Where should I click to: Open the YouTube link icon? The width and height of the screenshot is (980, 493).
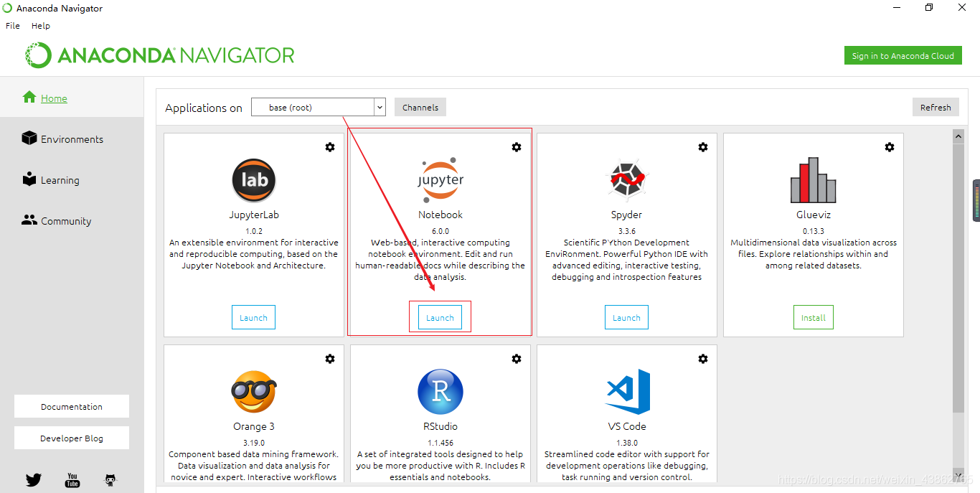[72, 480]
